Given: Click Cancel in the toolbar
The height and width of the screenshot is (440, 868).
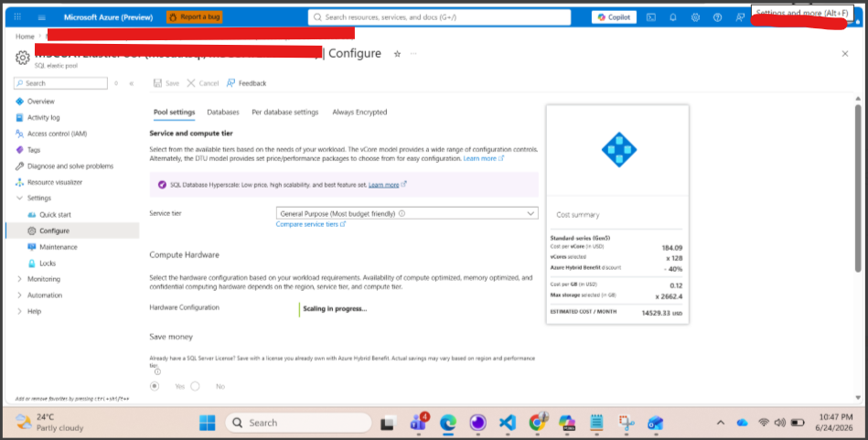Looking at the screenshot, I should point(203,83).
